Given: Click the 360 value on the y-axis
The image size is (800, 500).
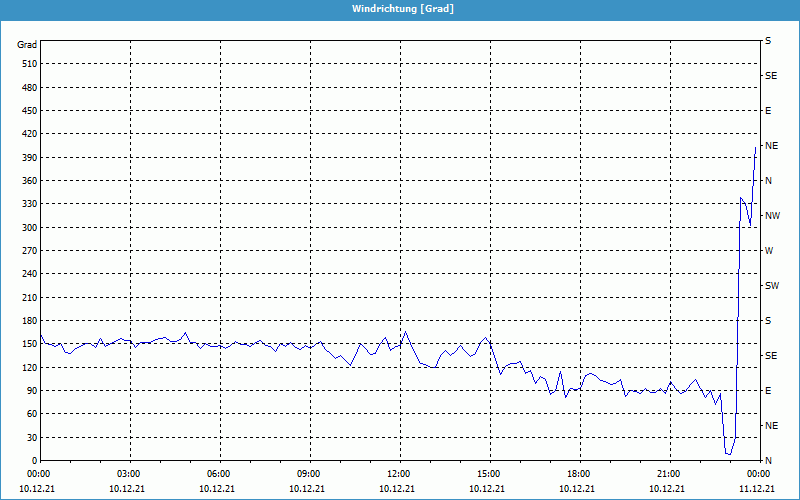Looking at the screenshot, I should click(28, 181).
